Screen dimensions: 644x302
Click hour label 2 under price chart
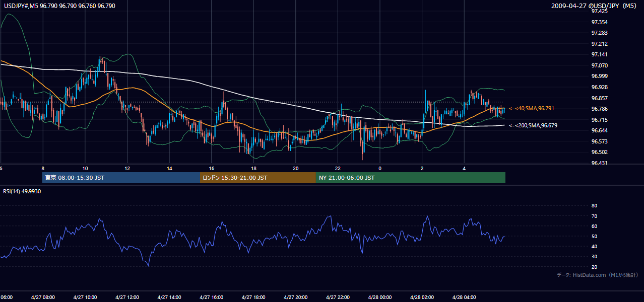(x=422, y=168)
